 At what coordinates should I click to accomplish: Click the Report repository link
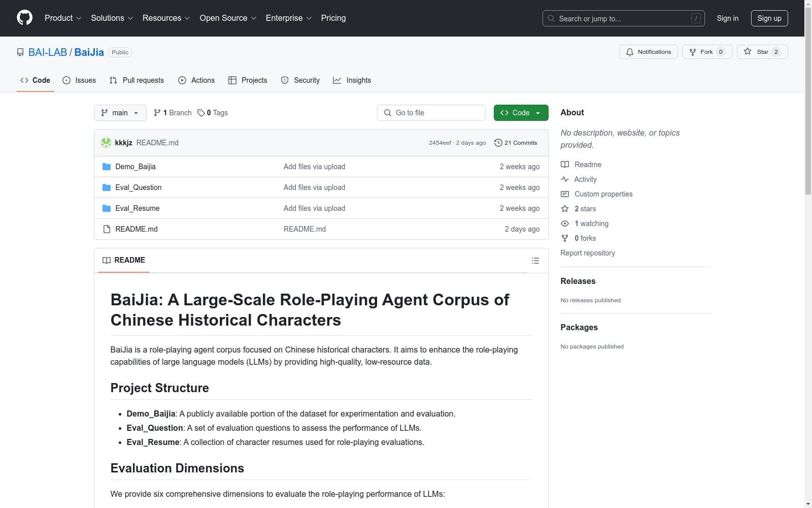click(x=588, y=253)
